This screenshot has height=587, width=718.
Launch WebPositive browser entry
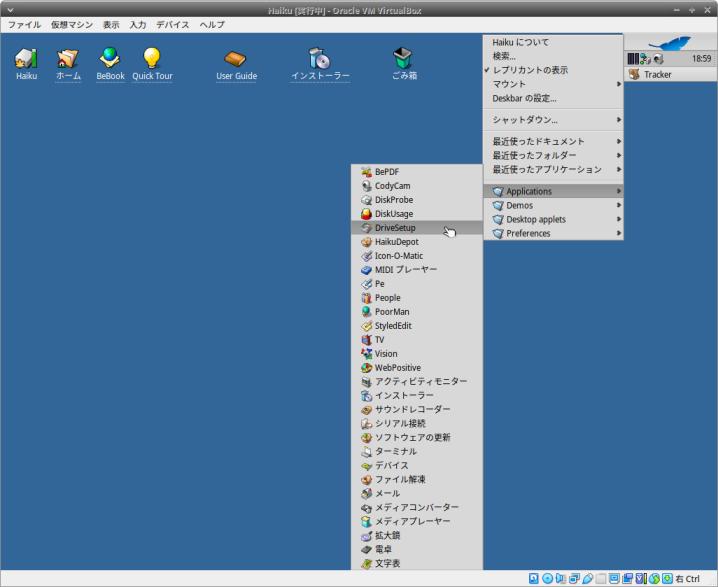pos(417,367)
